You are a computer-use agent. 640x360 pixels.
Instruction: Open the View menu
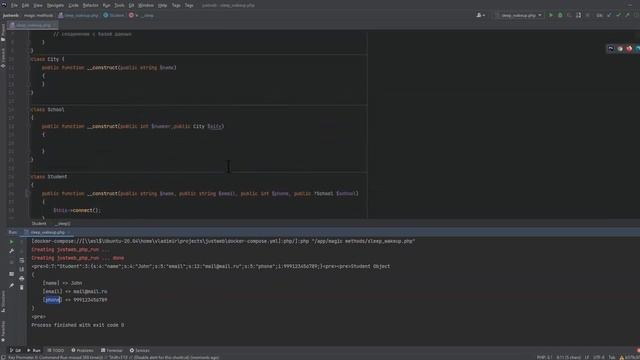click(x=38, y=5)
